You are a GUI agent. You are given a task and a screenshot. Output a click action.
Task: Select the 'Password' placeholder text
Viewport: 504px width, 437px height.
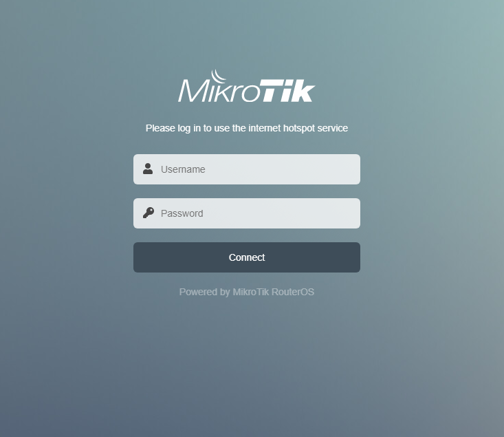point(182,213)
